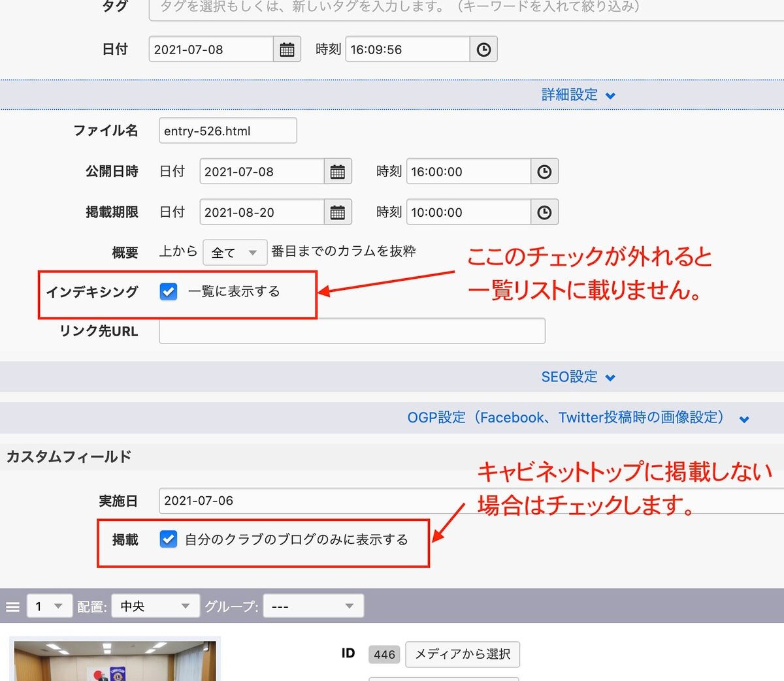Open the グループ dropdown
The height and width of the screenshot is (681, 784).
[x=313, y=607]
